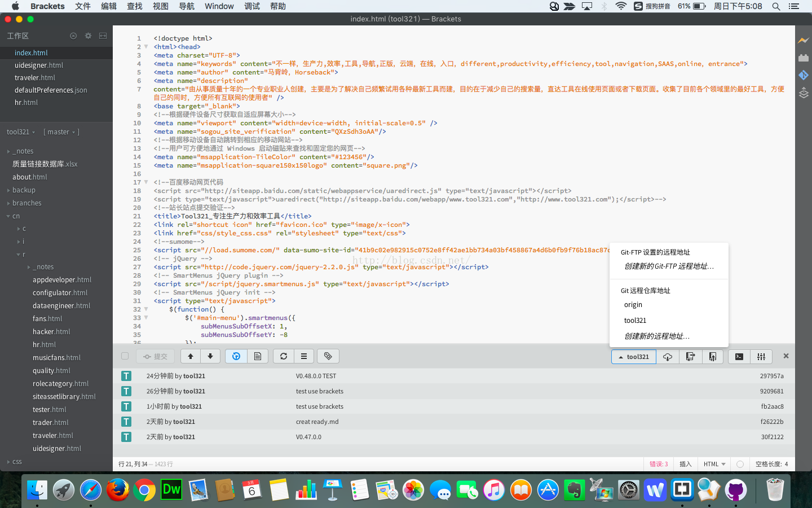Select origin remote in popup

[x=669, y=305]
